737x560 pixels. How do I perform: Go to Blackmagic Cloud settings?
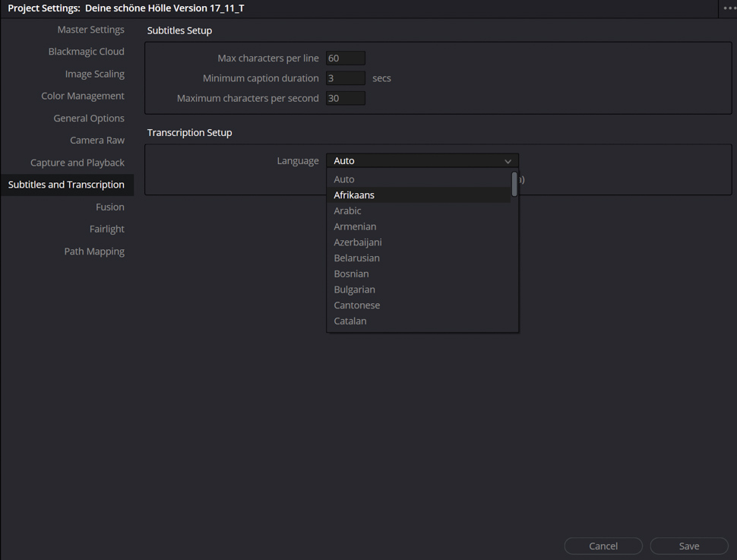point(86,52)
